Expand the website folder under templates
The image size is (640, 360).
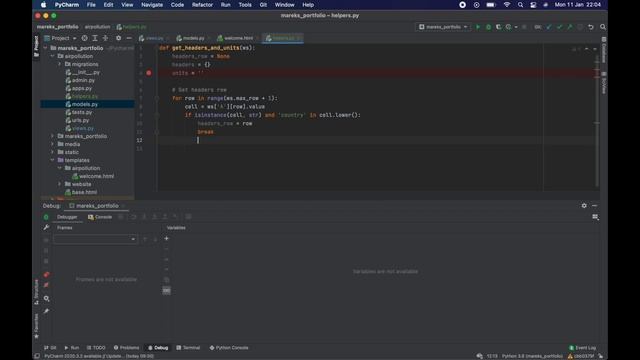point(60,184)
